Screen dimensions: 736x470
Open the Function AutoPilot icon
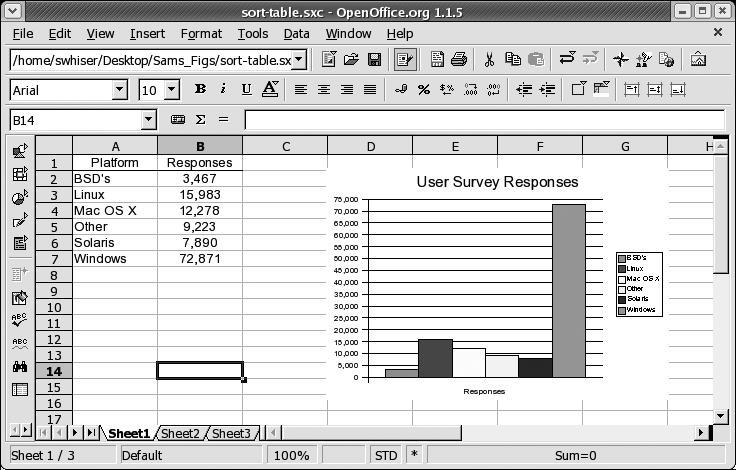tap(178, 120)
